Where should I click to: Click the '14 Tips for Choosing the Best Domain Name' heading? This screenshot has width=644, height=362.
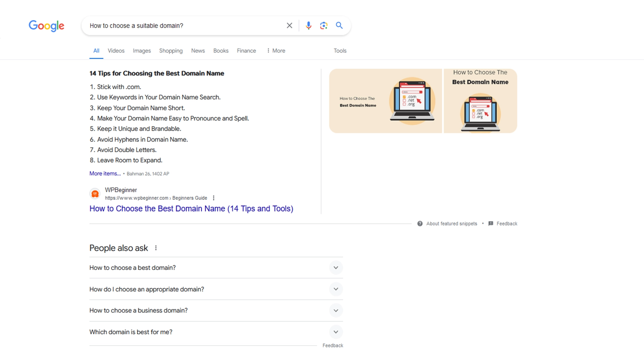(157, 73)
